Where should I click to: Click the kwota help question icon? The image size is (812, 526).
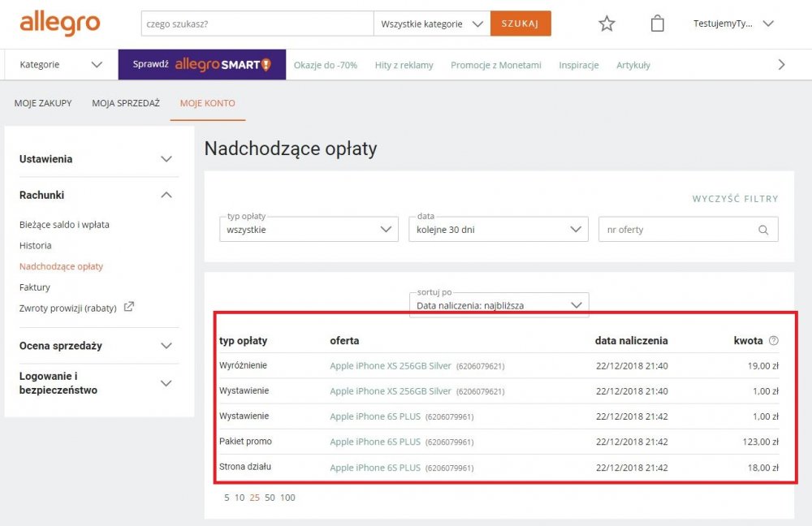coord(773,341)
